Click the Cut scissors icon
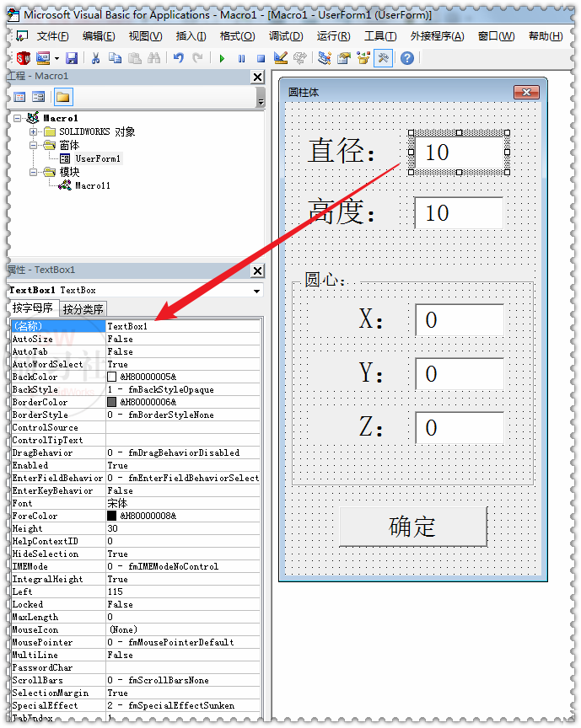Viewport: 581px width, 728px height. coord(96,58)
